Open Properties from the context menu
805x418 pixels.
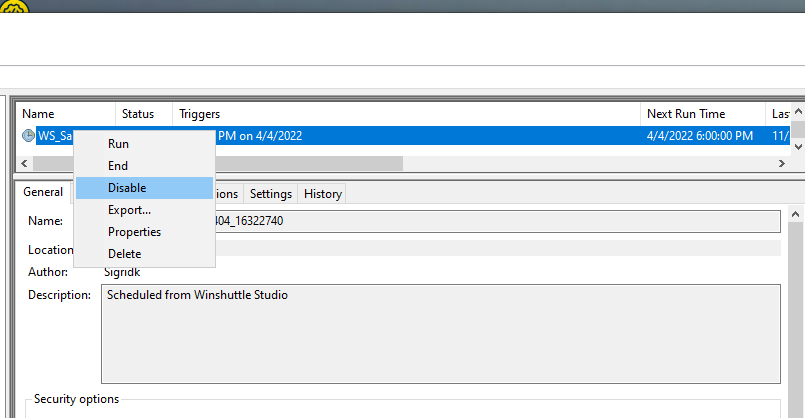coord(134,232)
